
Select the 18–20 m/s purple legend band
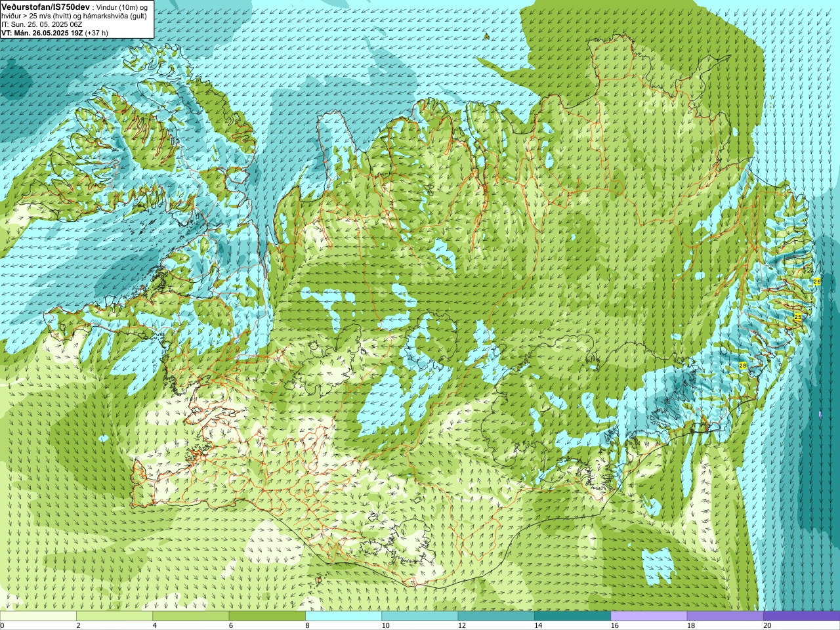725,616
